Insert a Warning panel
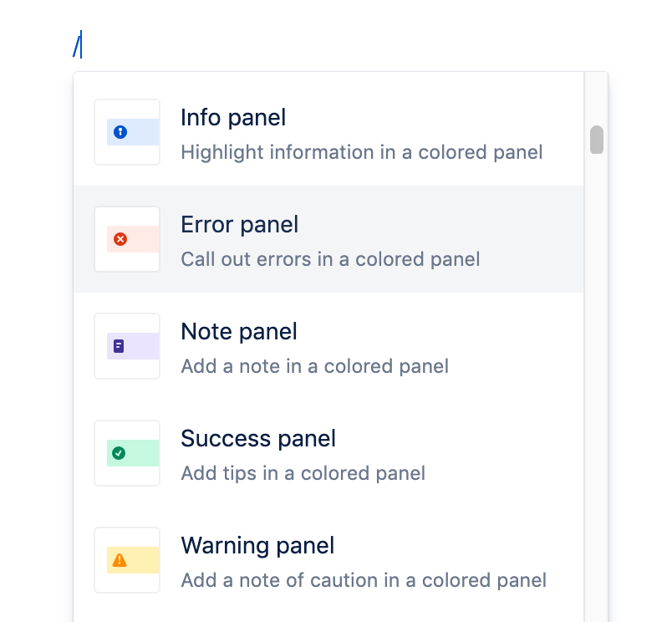This screenshot has height=622, width=672. [x=334, y=560]
